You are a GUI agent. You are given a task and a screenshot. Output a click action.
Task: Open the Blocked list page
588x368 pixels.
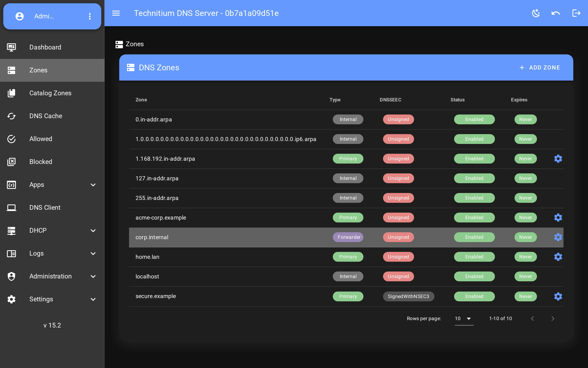(x=52, y=162)
